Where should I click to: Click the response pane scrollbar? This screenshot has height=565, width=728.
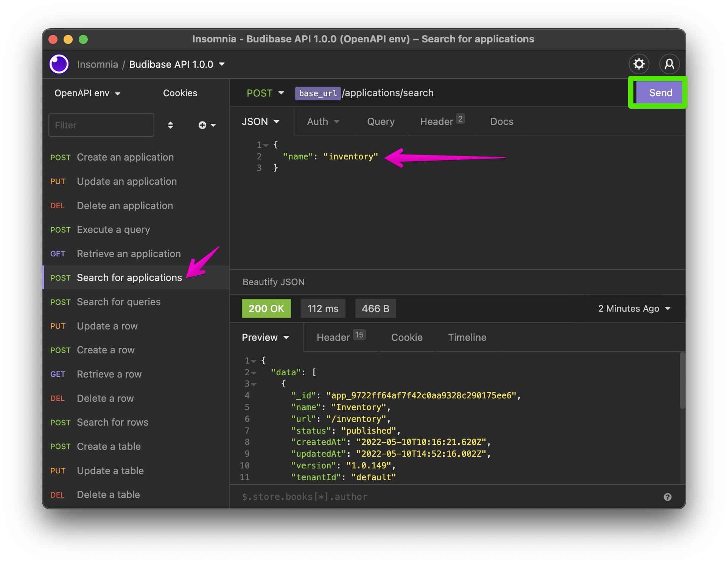tap(682, 381)
